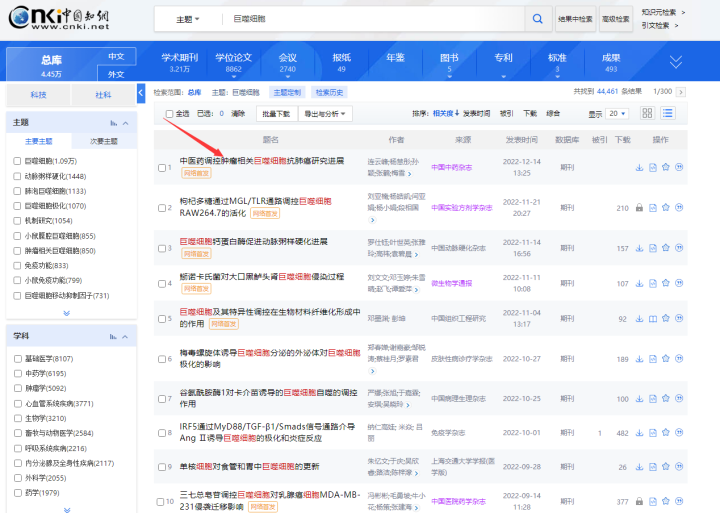Tick the 动脉粥样硬化 topic filter
The height and width of the screenshot is (513, 720).
(x=17, y=176)
